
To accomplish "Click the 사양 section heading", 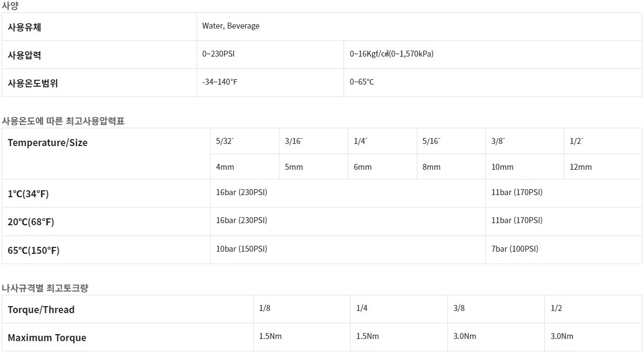I will point(10,6).
